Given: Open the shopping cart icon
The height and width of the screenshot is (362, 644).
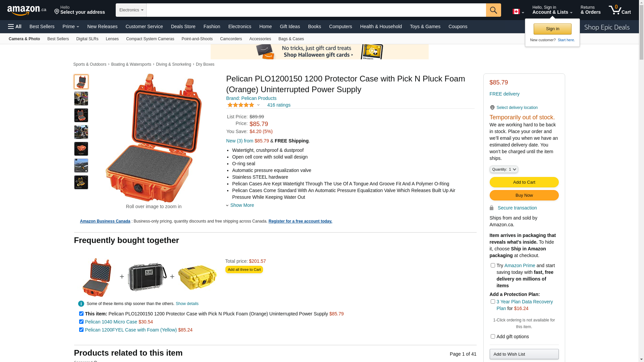Looking at the screenshot, I should click(619, 10).
